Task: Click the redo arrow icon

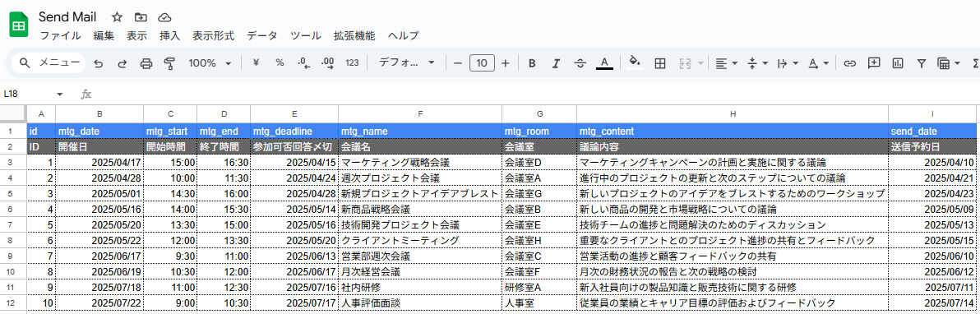Action: 122,63
